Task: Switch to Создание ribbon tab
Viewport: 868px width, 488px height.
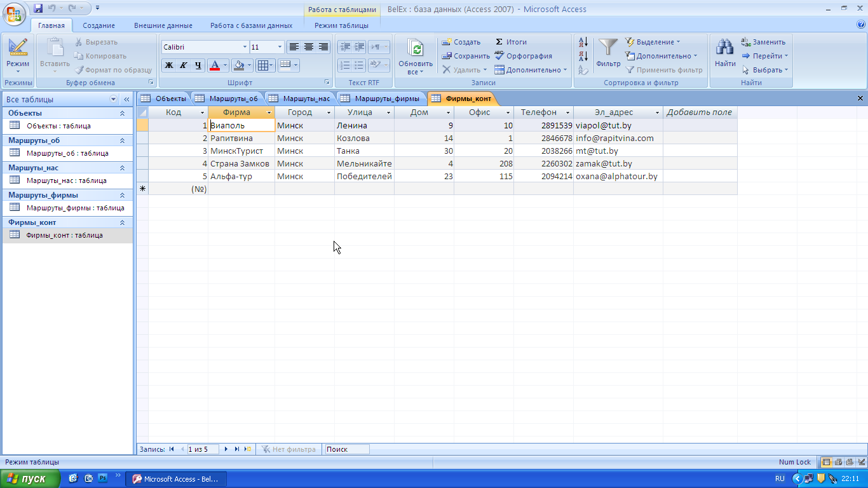Action: 98,25
